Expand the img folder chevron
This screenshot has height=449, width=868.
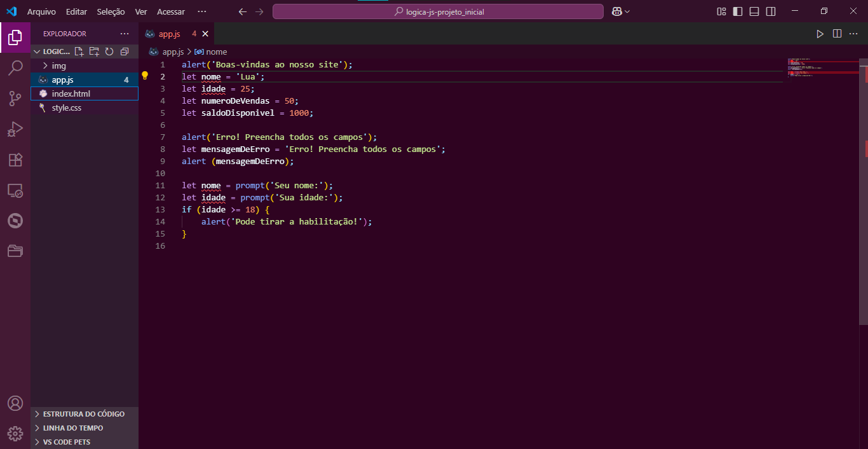(45, 66)
